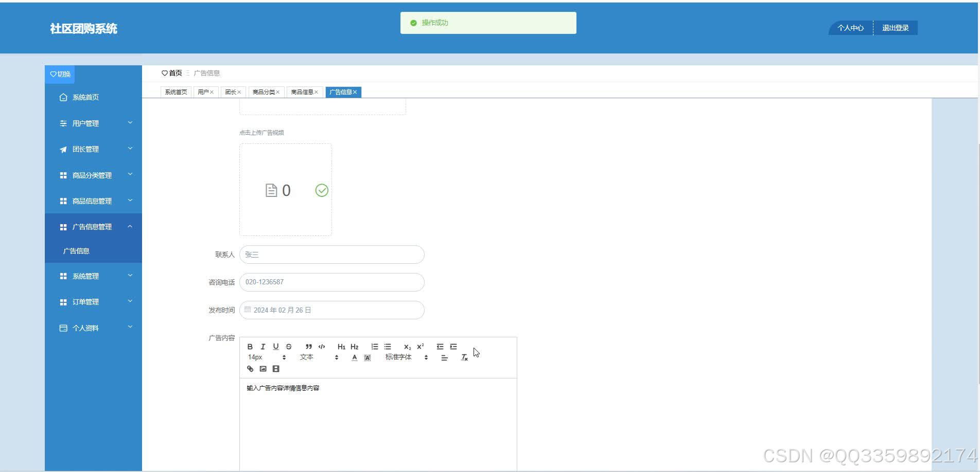Click the calendar icon in 发布时间 field
Image resolution: width=980 pixels, height=472 pixels.
click(x=248, y=310)
